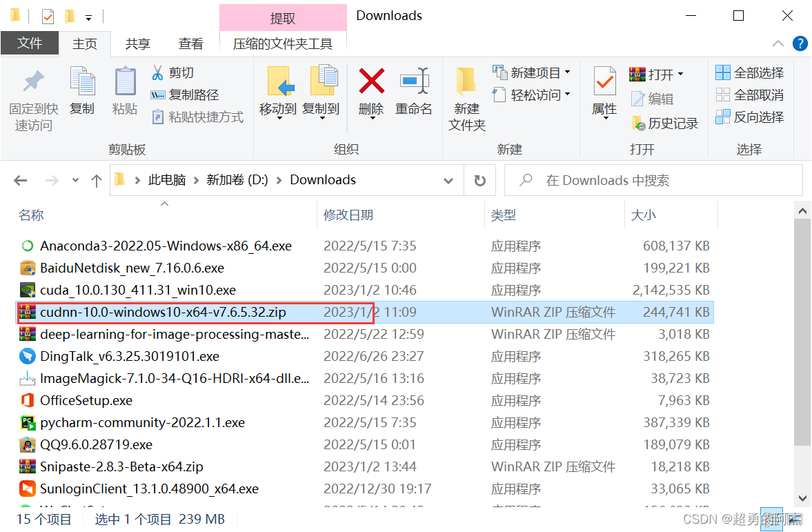Go up one folder level arrow

[x=97, y=180]
